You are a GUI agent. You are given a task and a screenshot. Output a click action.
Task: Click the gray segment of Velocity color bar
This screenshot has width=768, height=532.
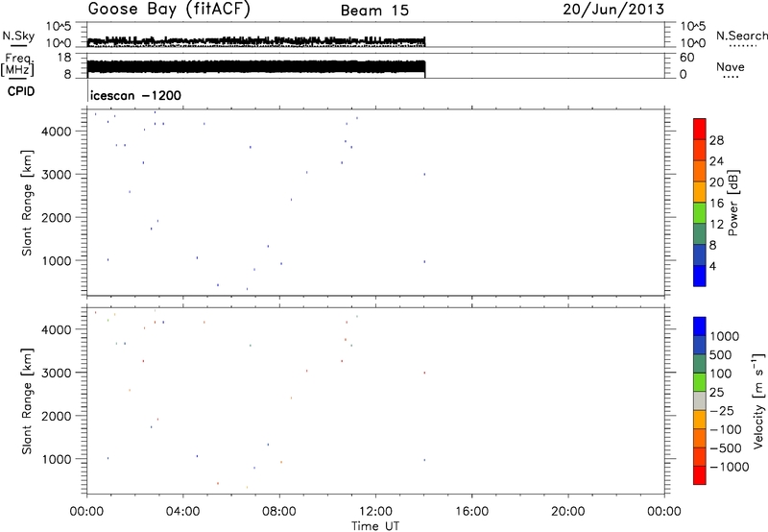(700, 401)
